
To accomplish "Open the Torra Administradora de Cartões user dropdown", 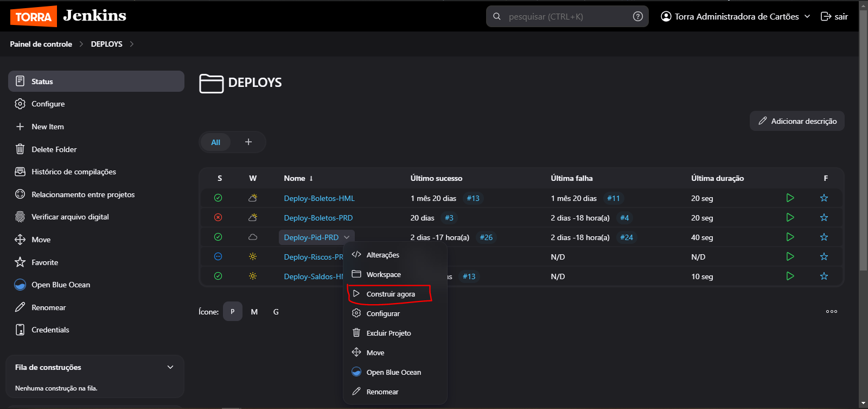I will click(x=736, y=16).
